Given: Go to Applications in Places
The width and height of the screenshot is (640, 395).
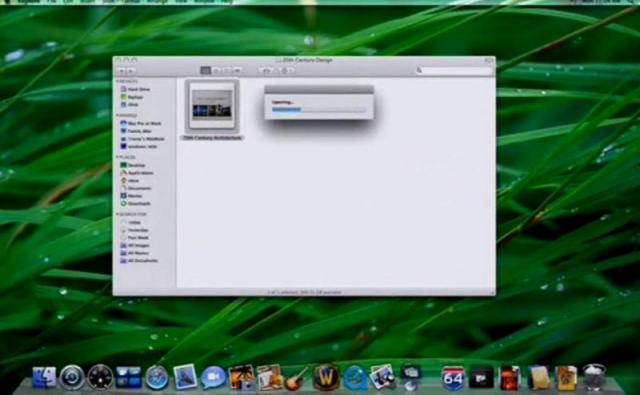Looking at the screenshot, I should tap(137, 173).
